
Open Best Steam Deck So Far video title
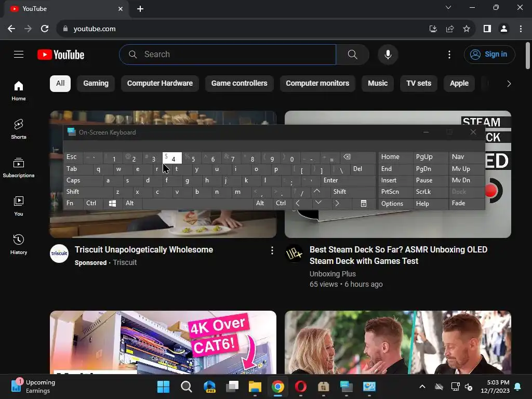pos(398,255)
